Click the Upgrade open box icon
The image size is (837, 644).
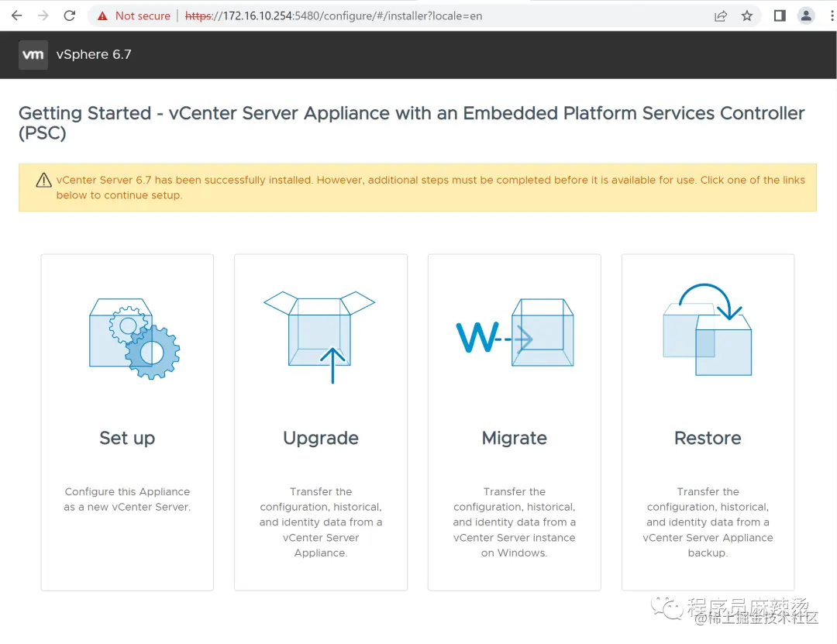(x=320, y=337)
